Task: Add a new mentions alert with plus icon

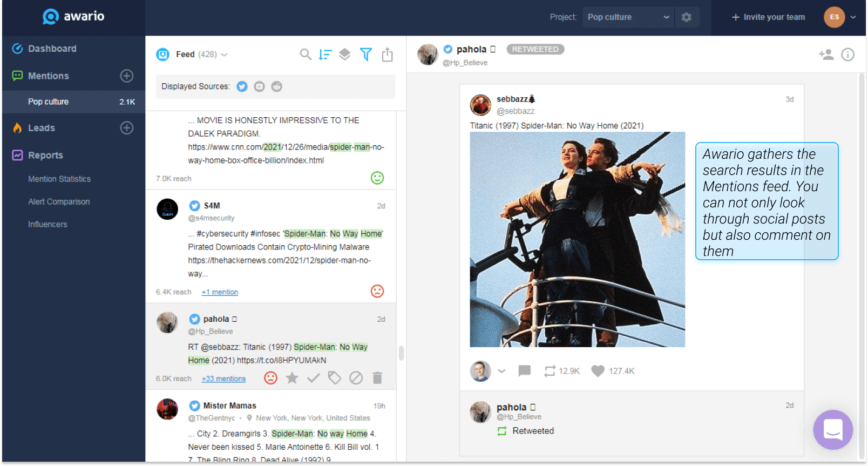Action: tap(127, 76)
